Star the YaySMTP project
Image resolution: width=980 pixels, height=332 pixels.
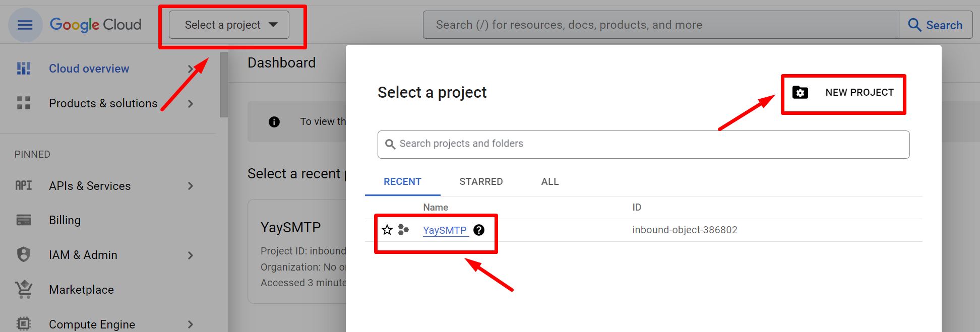pyautogui.click(x=387, y=230)
